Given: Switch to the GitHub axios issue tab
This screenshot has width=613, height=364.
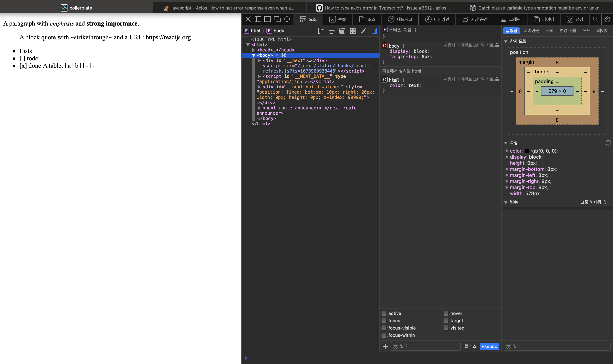Looking at the screenshot, I should (x=383, y=8).
